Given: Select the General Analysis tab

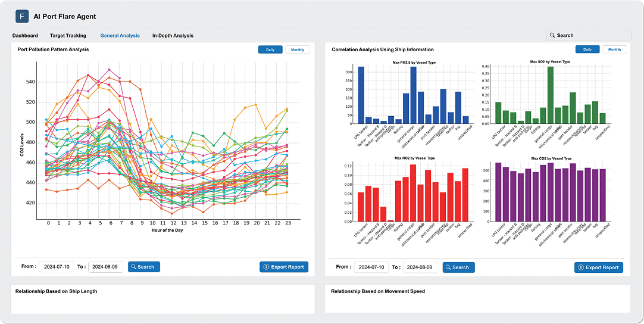Looking at the screenshot, I should pyautogui.click(x=120, y=36).
